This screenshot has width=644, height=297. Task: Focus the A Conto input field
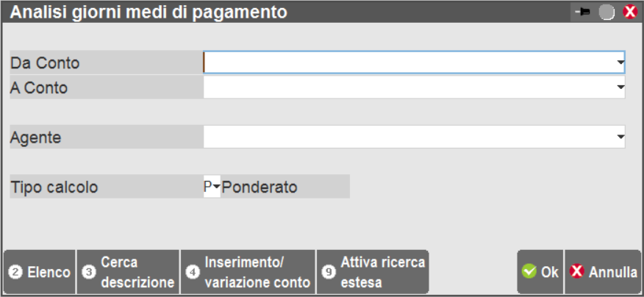(x=408, y=87)
